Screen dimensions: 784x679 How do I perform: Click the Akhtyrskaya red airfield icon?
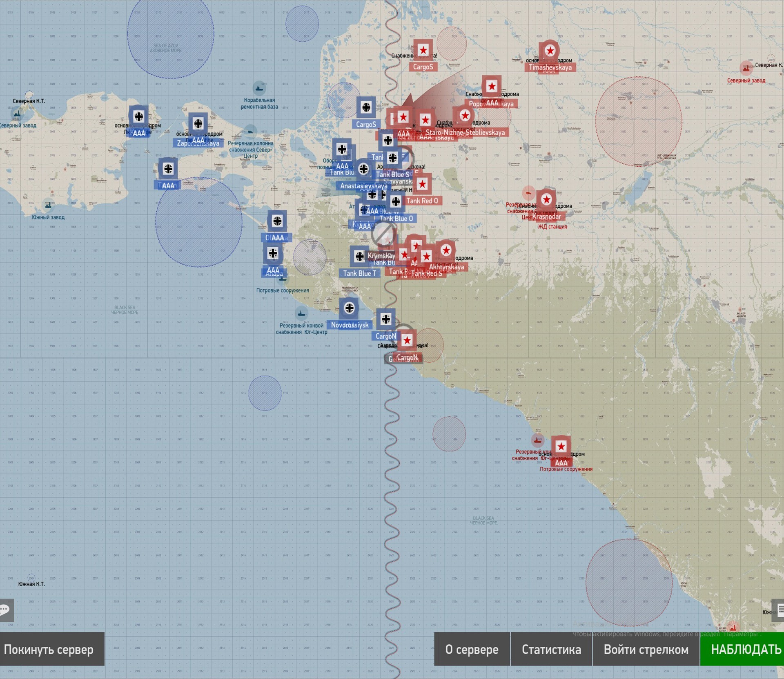pos(446,250)
